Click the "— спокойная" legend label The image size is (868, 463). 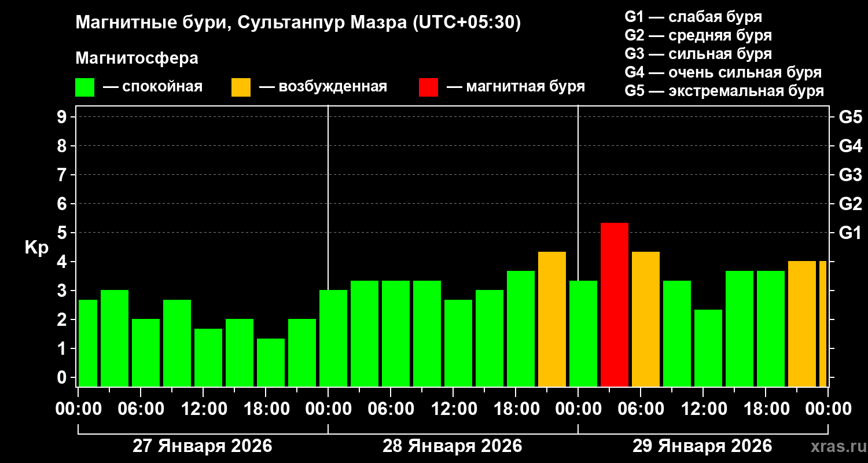click(x=153, y=87)
